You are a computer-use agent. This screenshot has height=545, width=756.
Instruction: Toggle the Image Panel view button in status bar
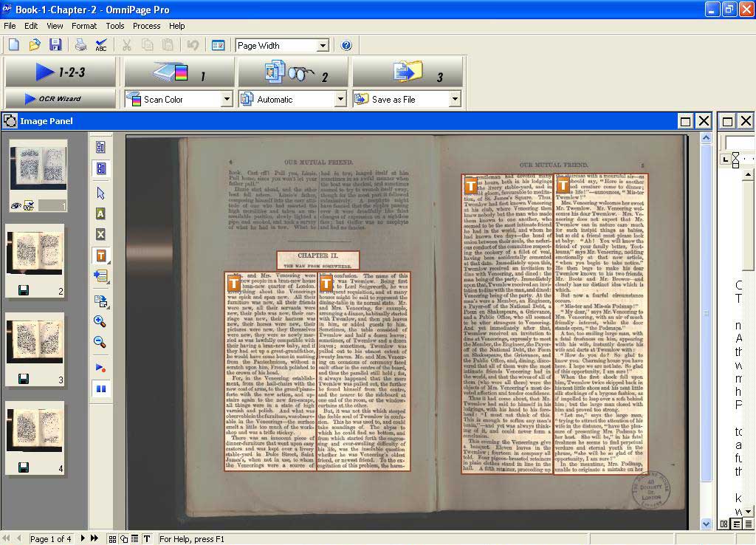(124, 539)
